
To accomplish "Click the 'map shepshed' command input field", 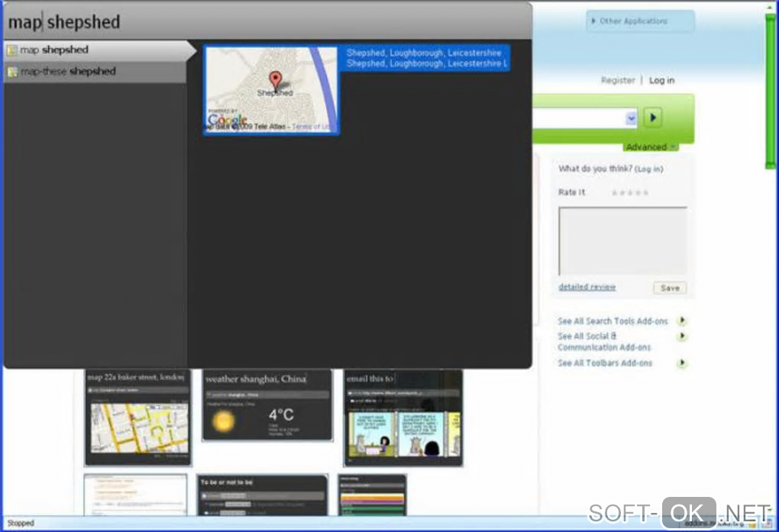I will [267, 22].
